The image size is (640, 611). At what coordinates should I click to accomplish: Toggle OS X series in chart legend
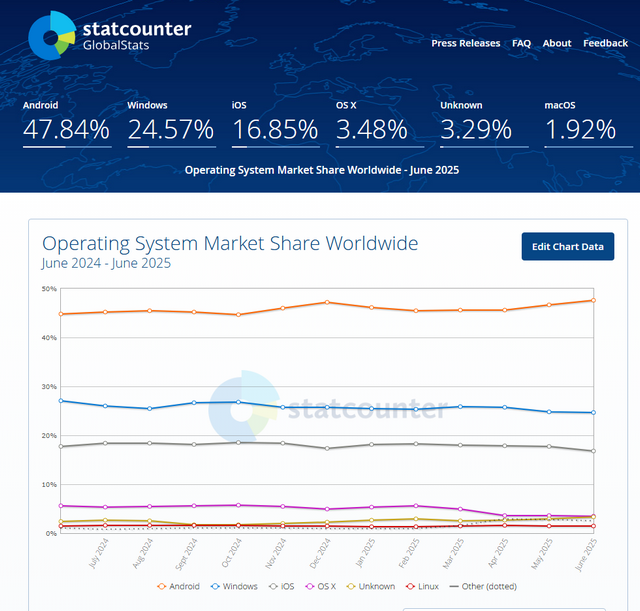tap(321, 587)
